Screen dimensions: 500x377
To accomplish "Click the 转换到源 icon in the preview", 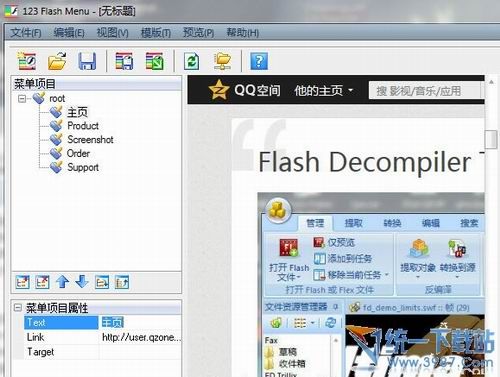I will [457, 249].
